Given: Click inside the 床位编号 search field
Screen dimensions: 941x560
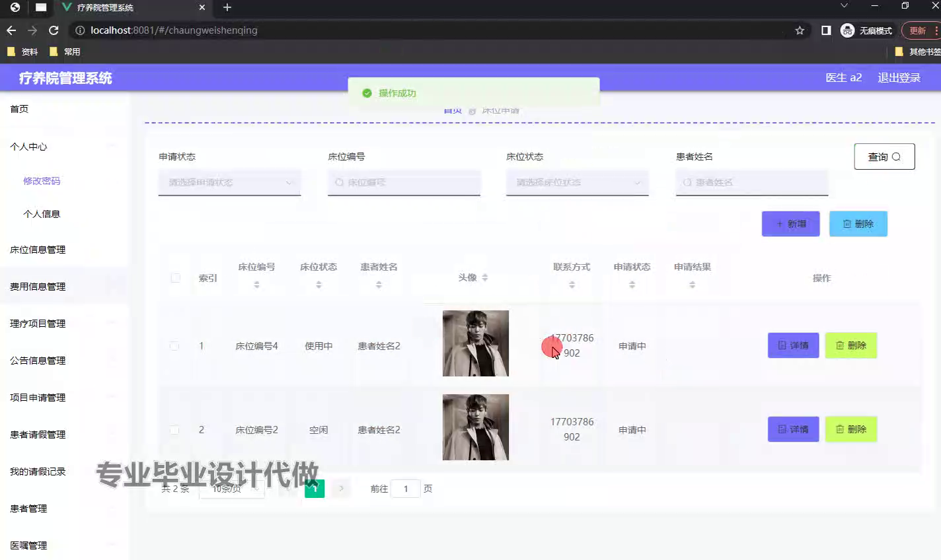Looking at the screenshot, I should point(404,183).
